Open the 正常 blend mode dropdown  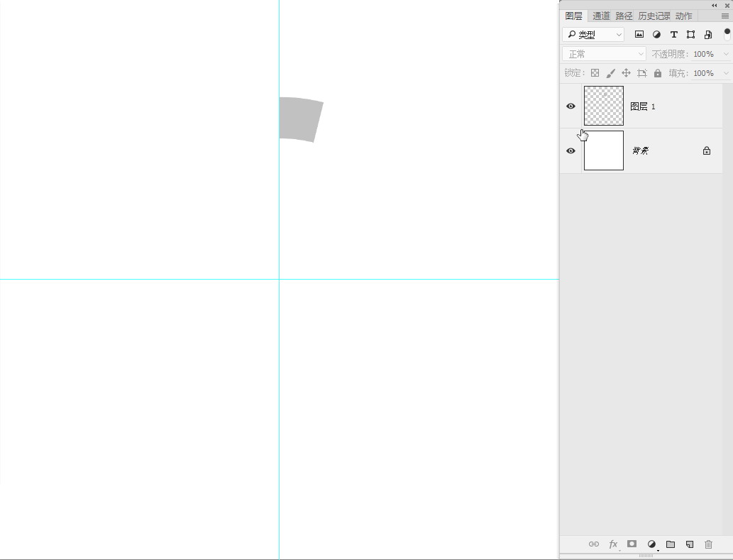[604, 54]
